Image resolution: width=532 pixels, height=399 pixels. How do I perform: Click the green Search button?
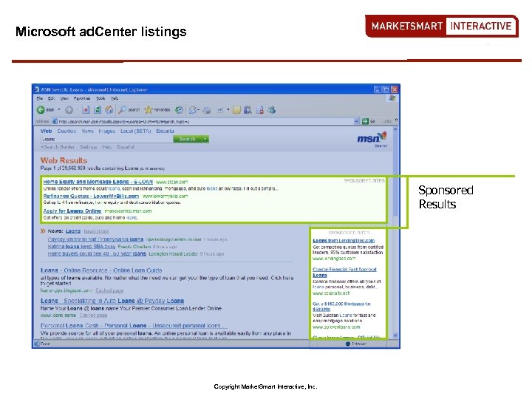click(x=187, y=139)
